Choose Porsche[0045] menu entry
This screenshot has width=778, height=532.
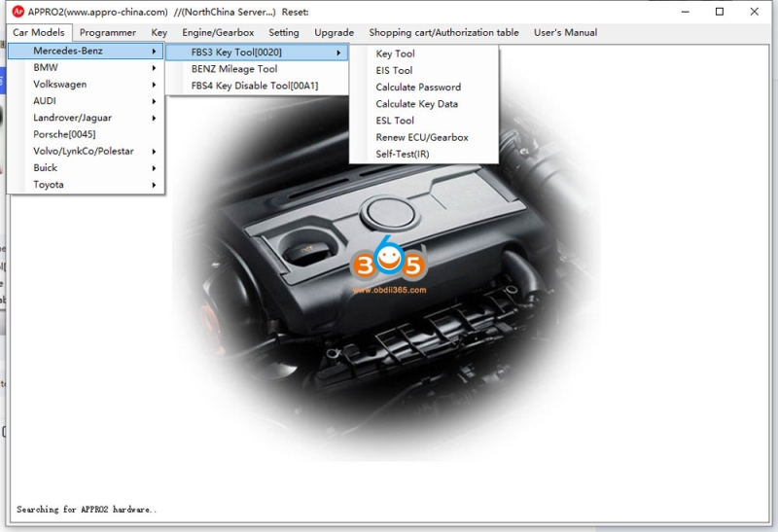pyautogui.click(x=86, y=134)
